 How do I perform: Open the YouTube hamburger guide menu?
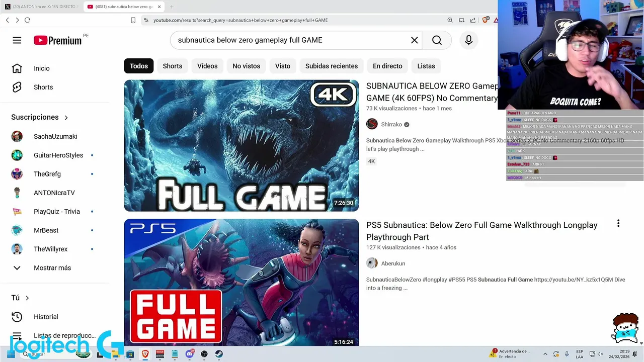click(17, 40)
